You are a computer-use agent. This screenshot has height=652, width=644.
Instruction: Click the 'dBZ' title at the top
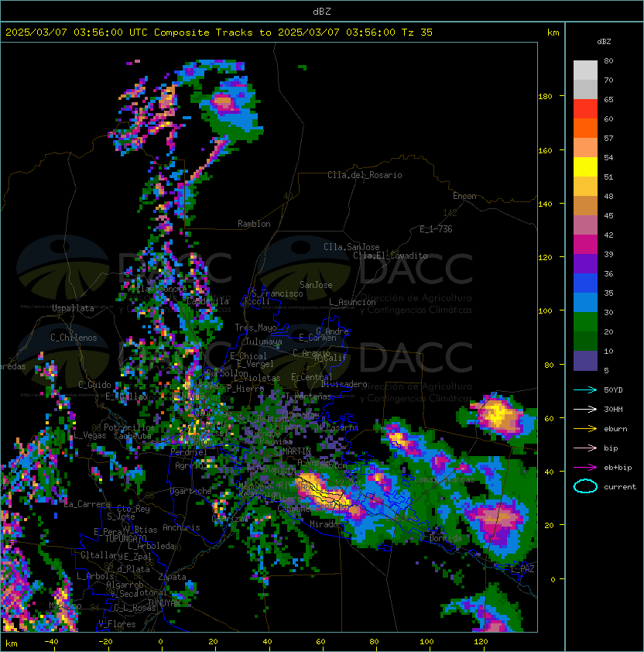[322, 11]
